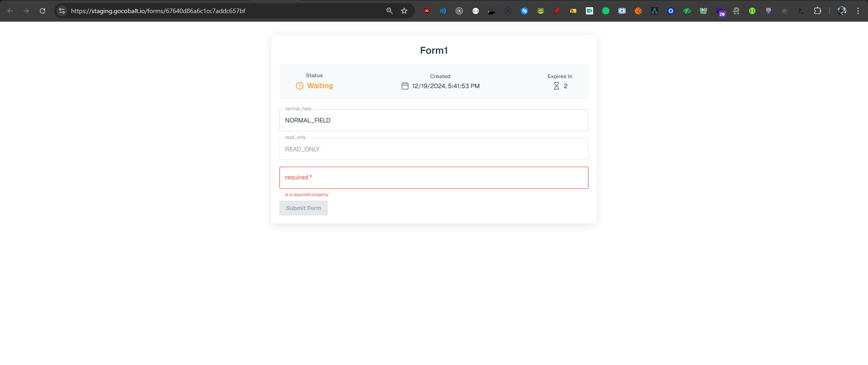868x365 pixels.
Task: Open the Chrome profile avatar
Action: click(x=842, y=11)
